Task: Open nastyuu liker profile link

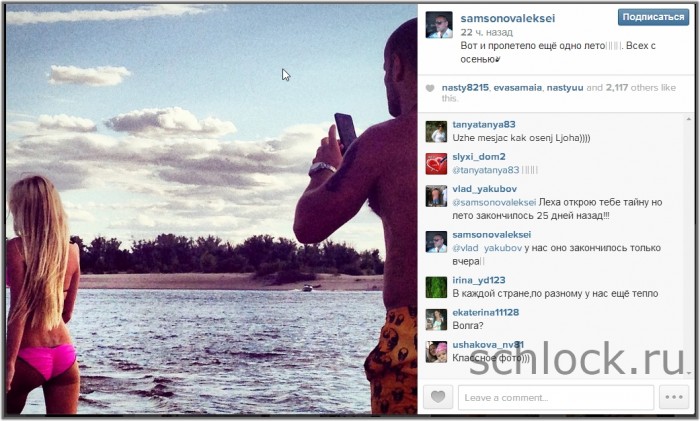Action: [565, 88]
